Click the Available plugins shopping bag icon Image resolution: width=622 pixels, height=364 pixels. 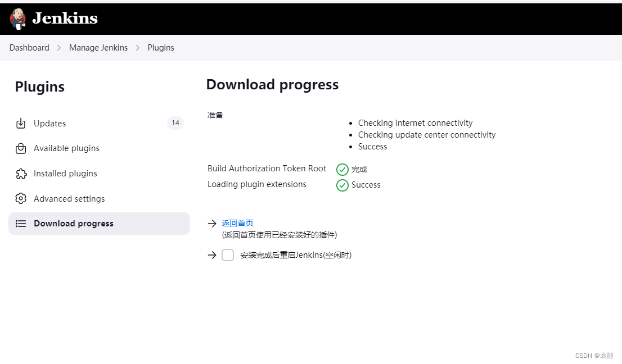tap(21, 148)
